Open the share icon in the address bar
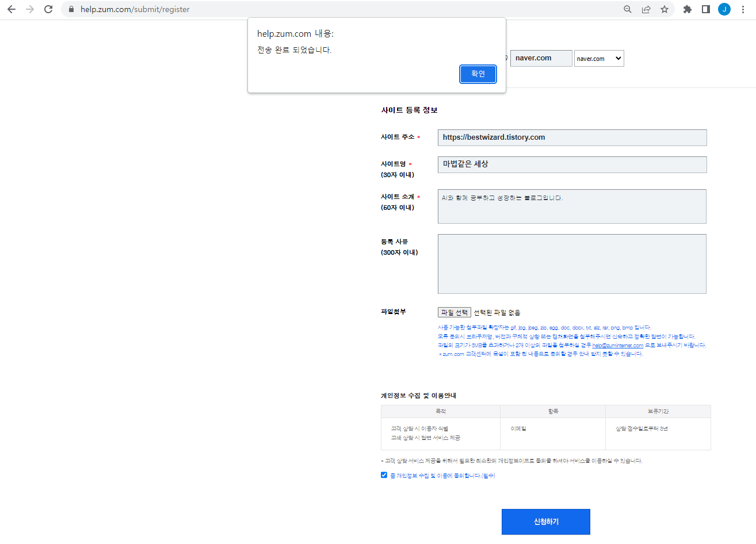756x544 pixels. click(x=646, y=9)
